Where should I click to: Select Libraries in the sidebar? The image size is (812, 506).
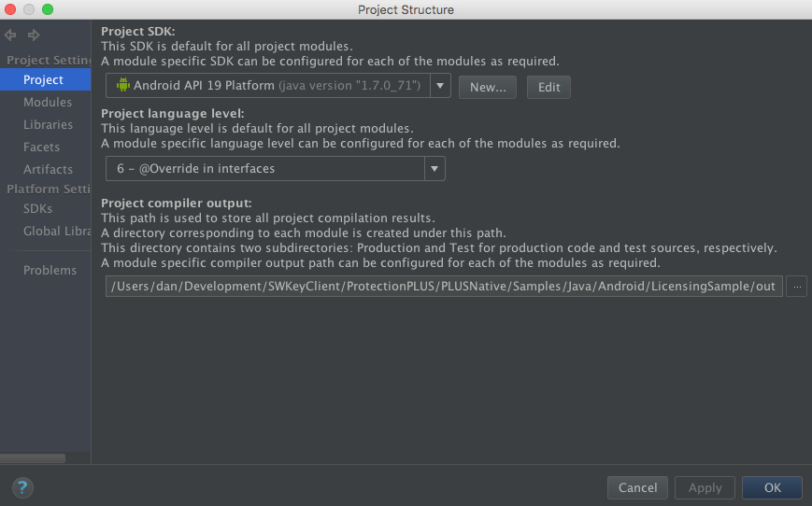pos(49,125)
